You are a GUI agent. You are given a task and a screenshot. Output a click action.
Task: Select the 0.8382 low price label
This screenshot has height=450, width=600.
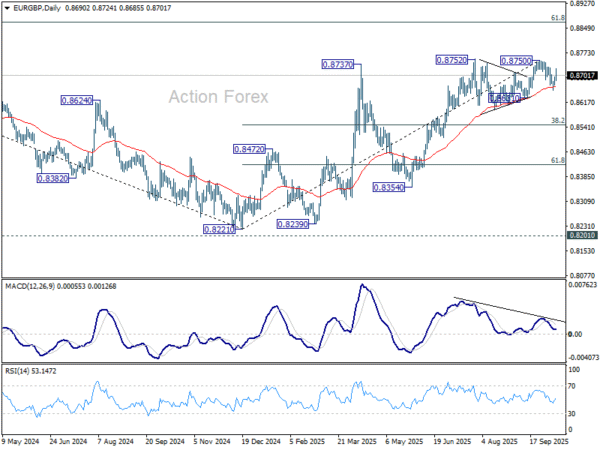pyautogui.click(x=53, y=178)
